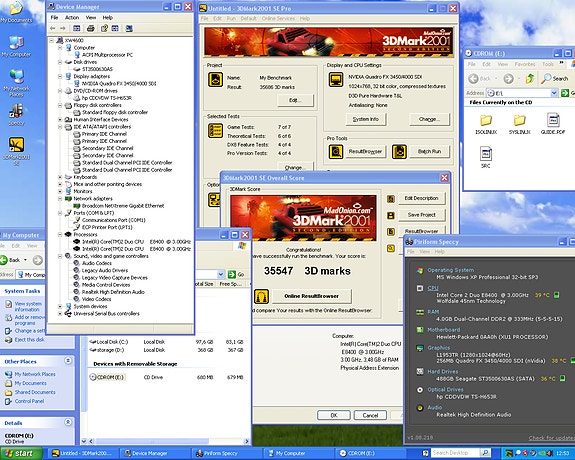Collapse the Other Places panel chevron
This screenshot has height=460, width=575.
tap(68, 361)
